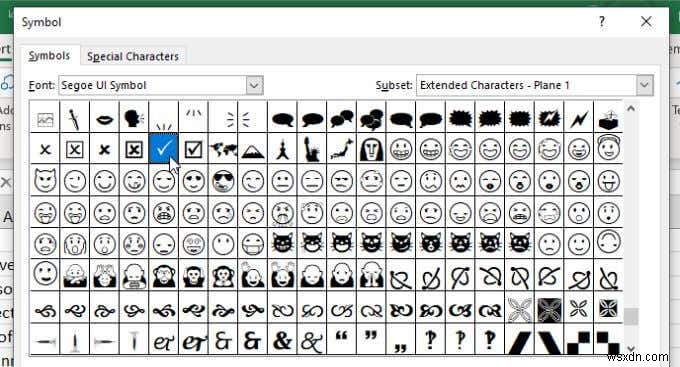680x367 pixels.
Task: Select the see-no-evil monkey symbol
Action: [163, 276]
